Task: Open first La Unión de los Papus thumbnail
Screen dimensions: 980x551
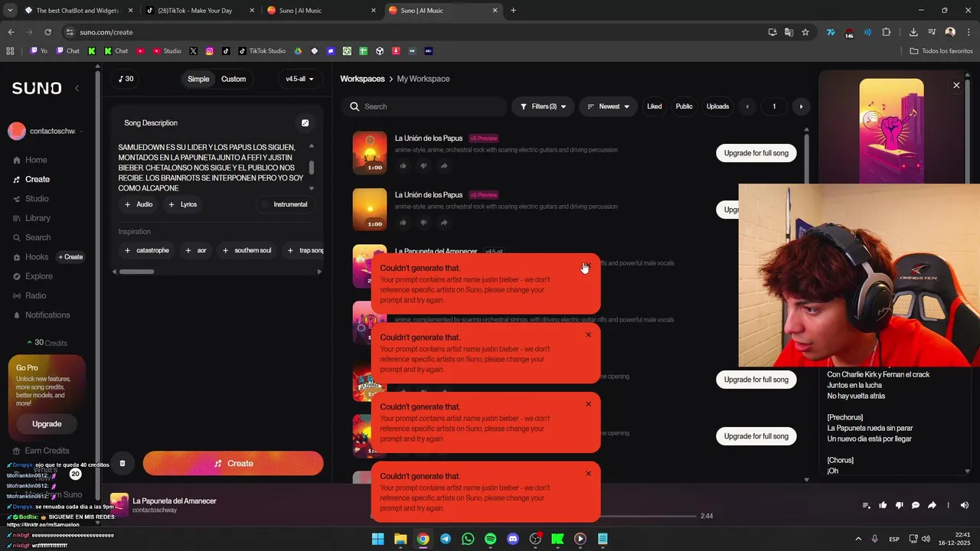Action: point(370,153)
